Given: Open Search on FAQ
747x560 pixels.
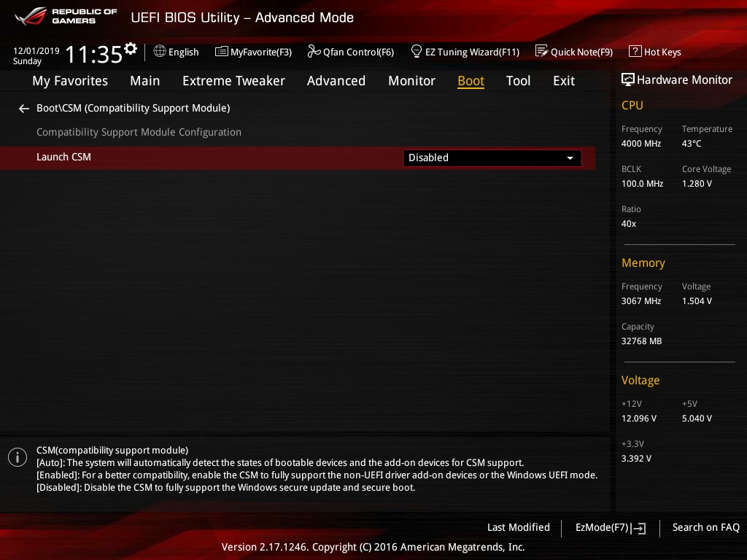Looking at the screenshot, I should pyautogui.click(x=705, y=527).
